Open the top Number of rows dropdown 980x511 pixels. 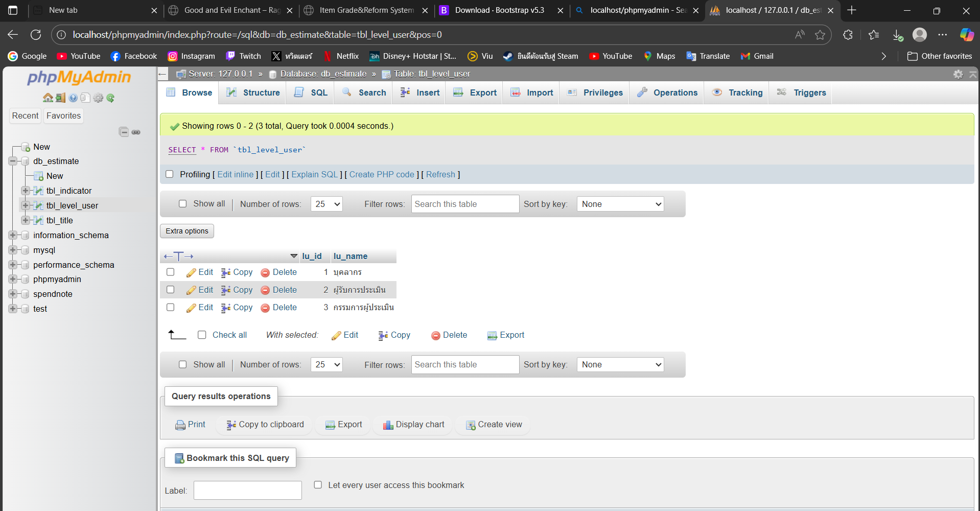pyautogui.click(x=326, y=204)
